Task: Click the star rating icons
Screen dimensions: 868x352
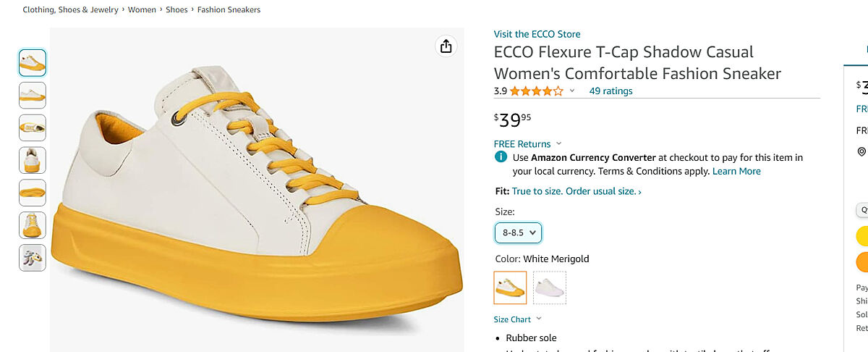Action: (x=536, y=91)
